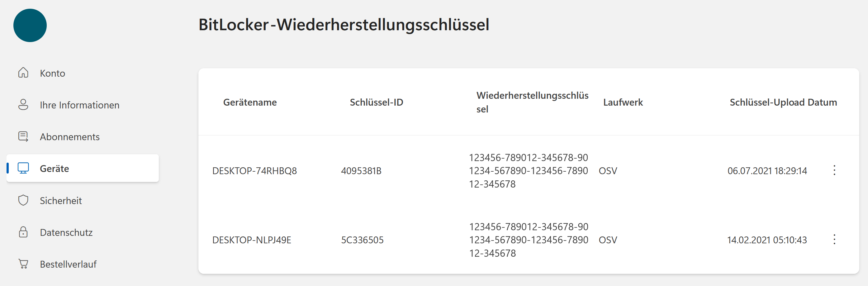Viewport: 868px width, 286px height.
Task: Click the profile avatar circle
Action: click(x=30, y=25)
